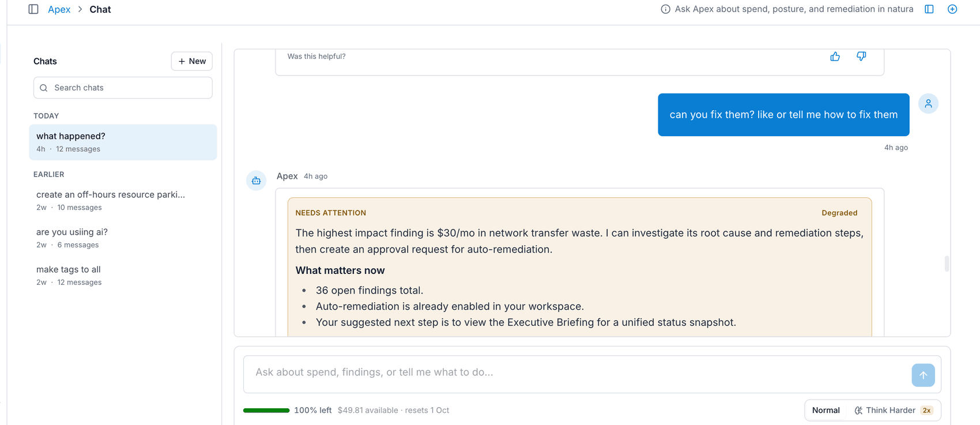Click the '$49.81 available' balance text

click(368, 411)
